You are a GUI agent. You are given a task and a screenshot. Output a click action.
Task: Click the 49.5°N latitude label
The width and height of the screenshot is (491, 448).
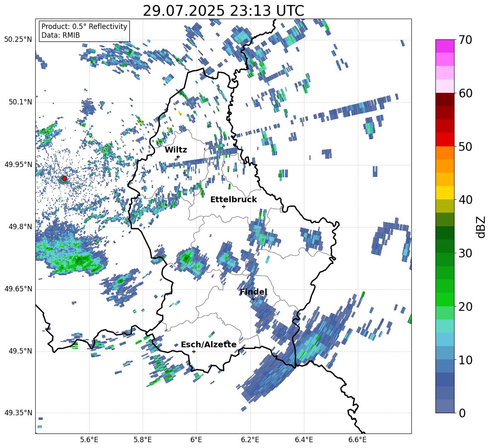(x=20, y=351)
